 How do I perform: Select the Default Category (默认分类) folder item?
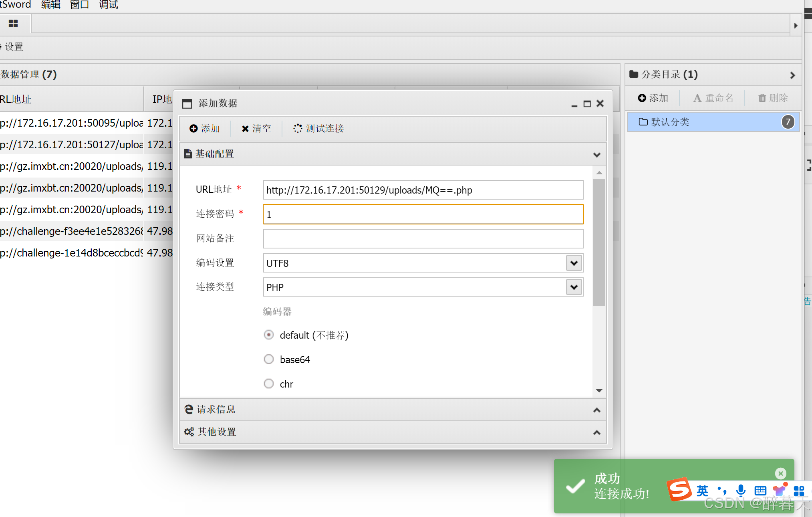(x=670, y=122)
